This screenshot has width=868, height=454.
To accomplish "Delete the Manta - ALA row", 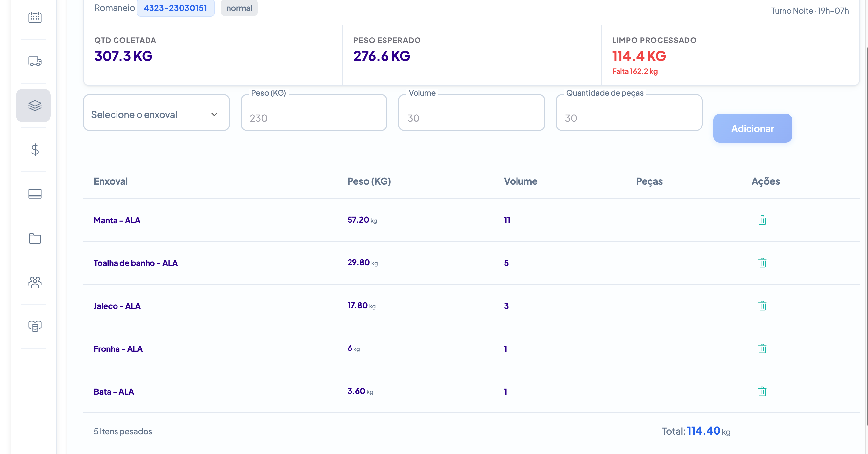I will point(762,220).
